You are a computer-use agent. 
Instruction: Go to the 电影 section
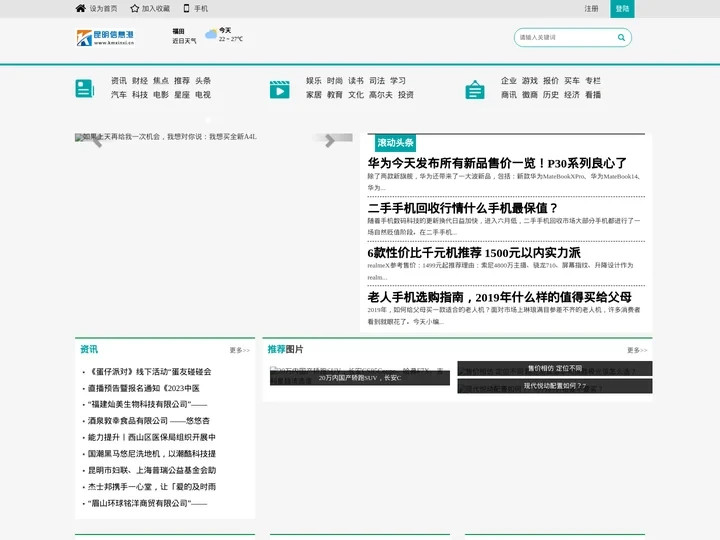point(161,95)
